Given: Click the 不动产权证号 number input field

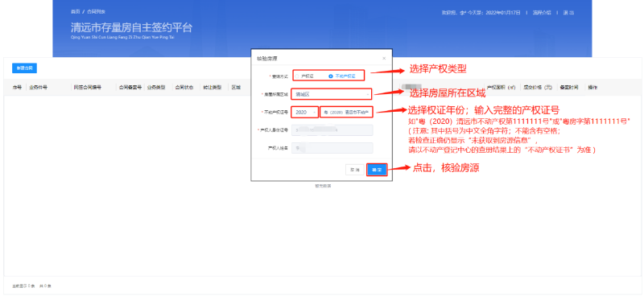Looking at the screenshot, I should [x=346, y=112].
